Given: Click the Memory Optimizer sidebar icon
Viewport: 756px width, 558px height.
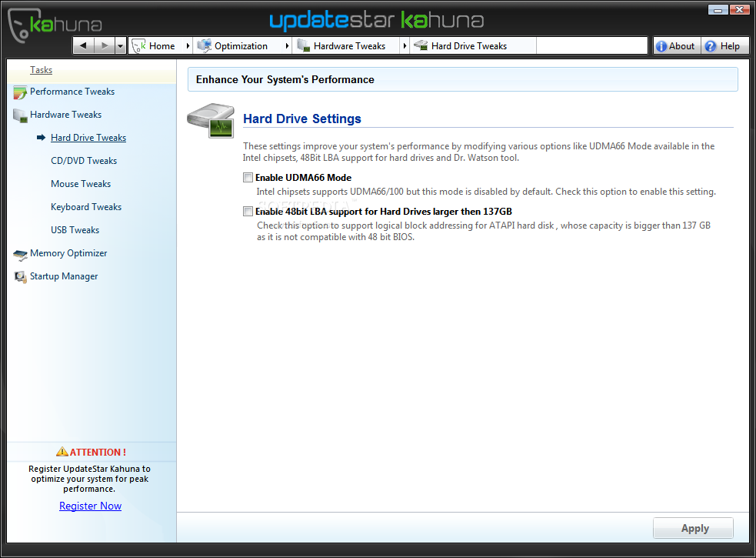Looking at the screenshot, I should tap(20, 255).
